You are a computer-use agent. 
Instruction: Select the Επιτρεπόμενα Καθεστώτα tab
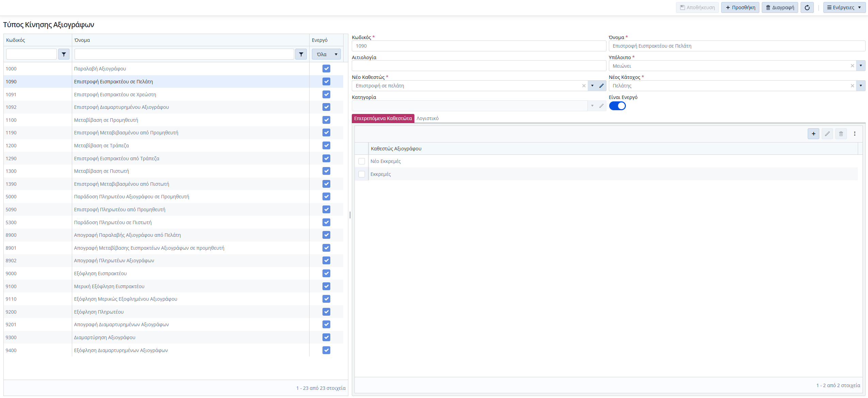(383, 118)
